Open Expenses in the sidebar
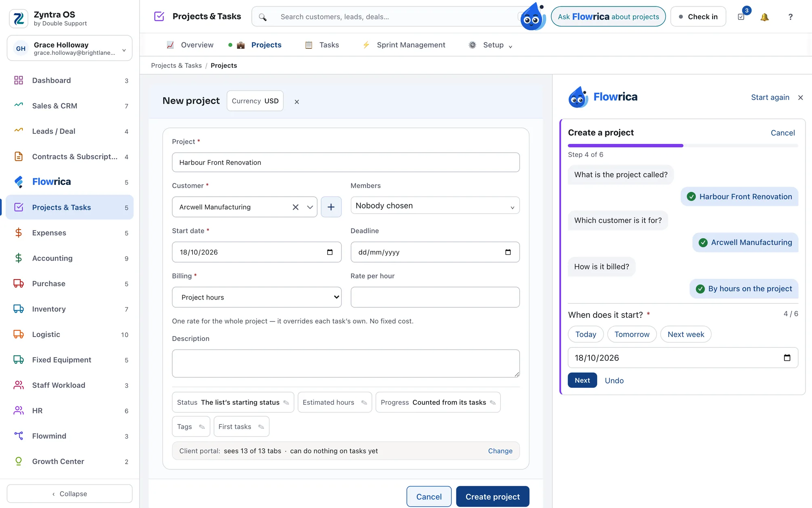 coord(70,233)
